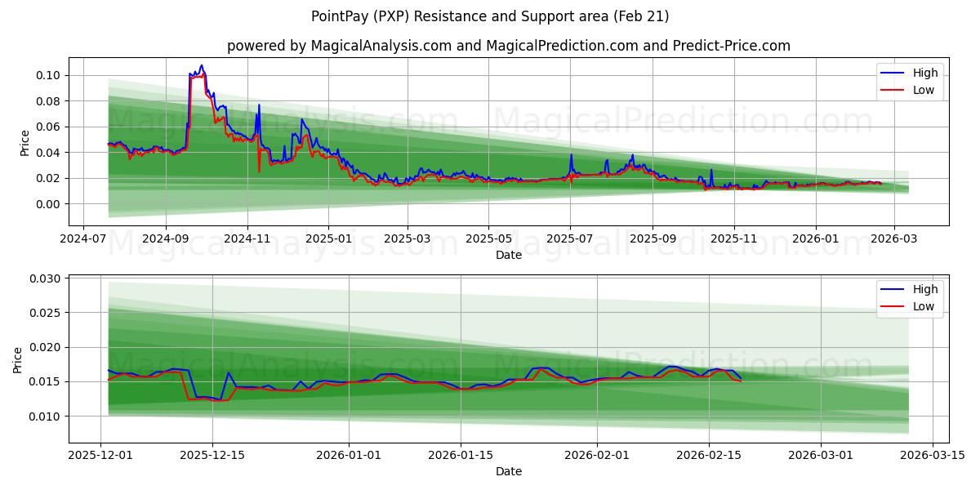Screen dimensions: 980x490
Task: Click the '2025-05' tick label on the top chart
Action: tap(488, 239)
